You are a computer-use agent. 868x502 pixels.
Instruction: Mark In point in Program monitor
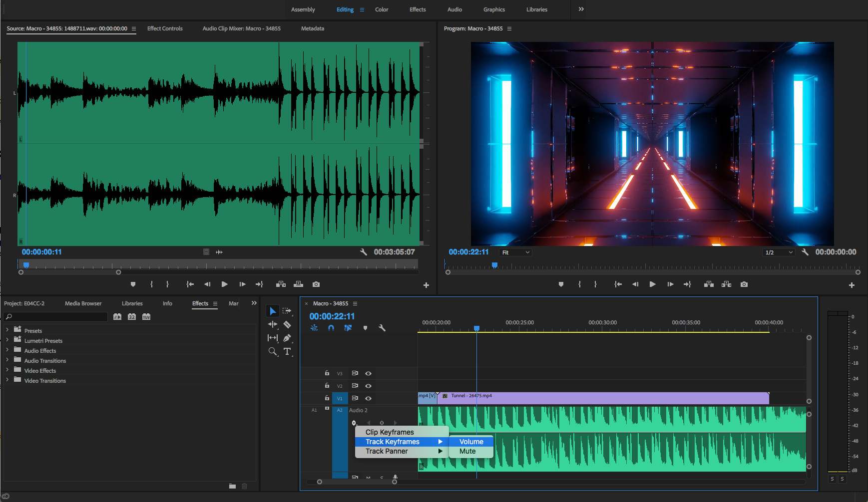click(579, 284)
